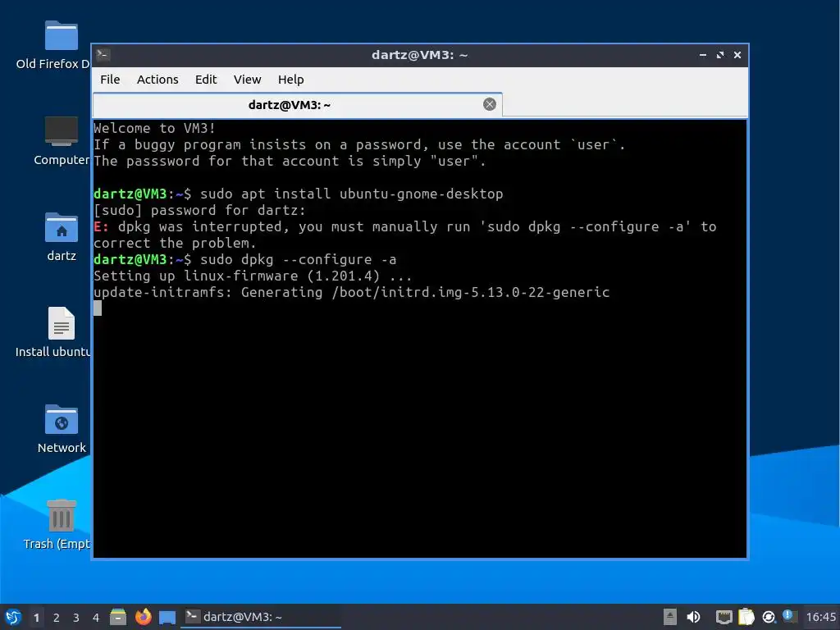Open the Lubuntu application menu
The height and width of the screenshot is (630, 840).
coord(13,617)
